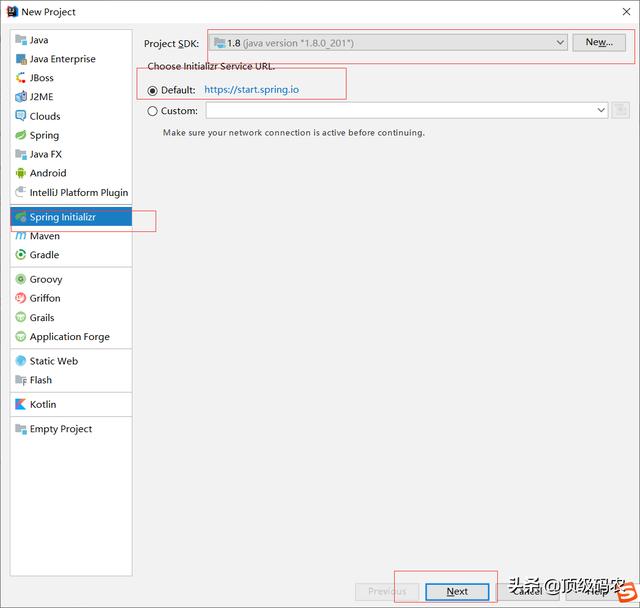Image resolution: width=640 pixels, height=608 pixels.
Task: Click the Griffon icon
Action: [x=21, y=298]
